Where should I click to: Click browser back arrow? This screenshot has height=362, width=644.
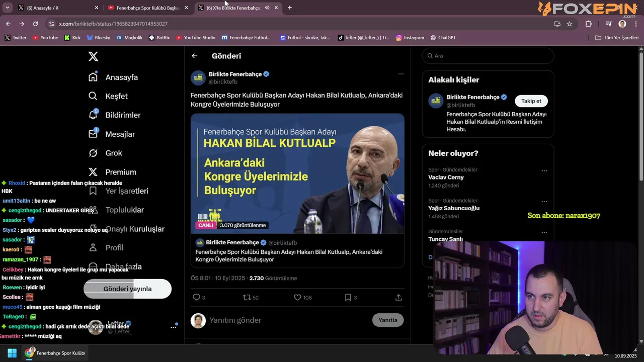pyautogui.click(x=8, y=24)
